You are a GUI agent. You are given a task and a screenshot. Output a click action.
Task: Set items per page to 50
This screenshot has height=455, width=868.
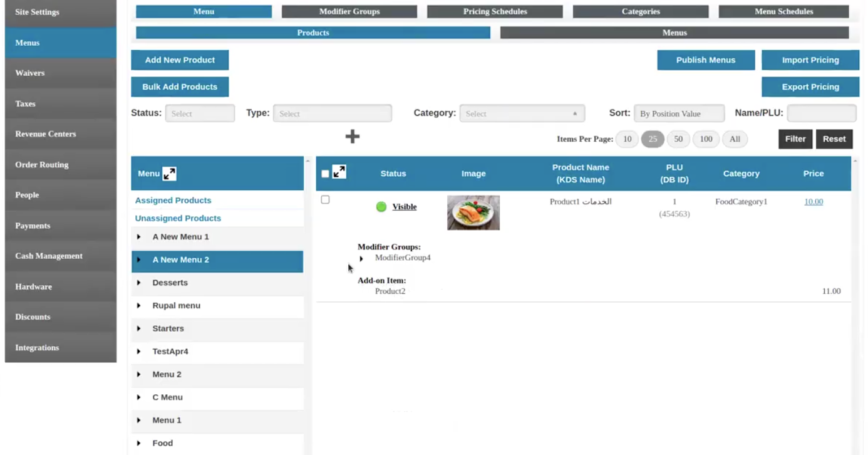coord(678,139)
